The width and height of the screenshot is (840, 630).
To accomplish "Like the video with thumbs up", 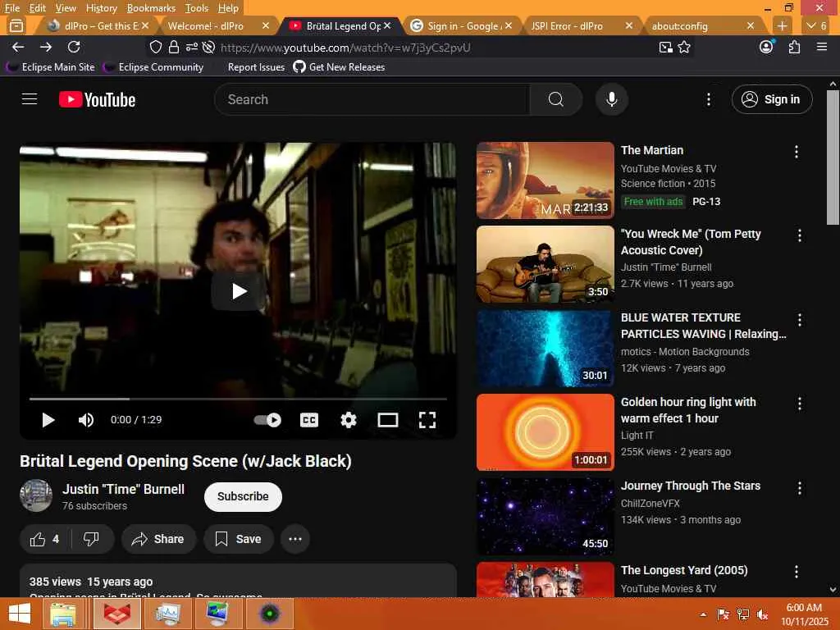I will (44, 539).
